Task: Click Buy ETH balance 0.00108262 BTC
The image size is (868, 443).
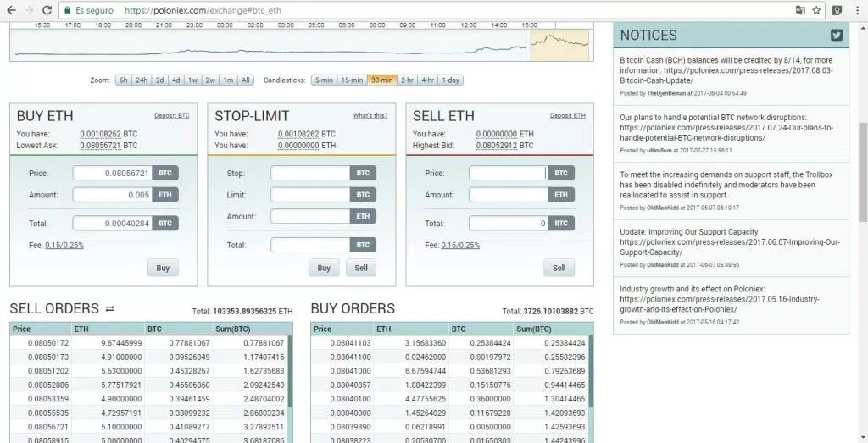Action: pos(108,134)
